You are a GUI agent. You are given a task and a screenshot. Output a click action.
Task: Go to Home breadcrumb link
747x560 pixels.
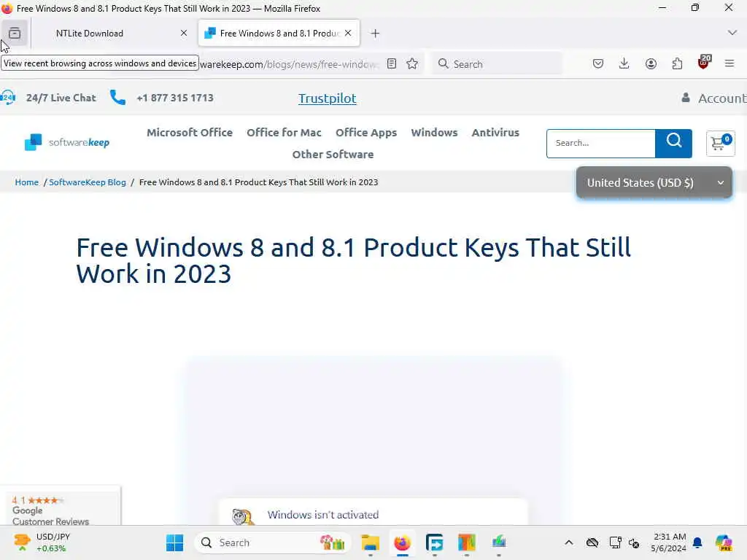(x=27, y=182)
